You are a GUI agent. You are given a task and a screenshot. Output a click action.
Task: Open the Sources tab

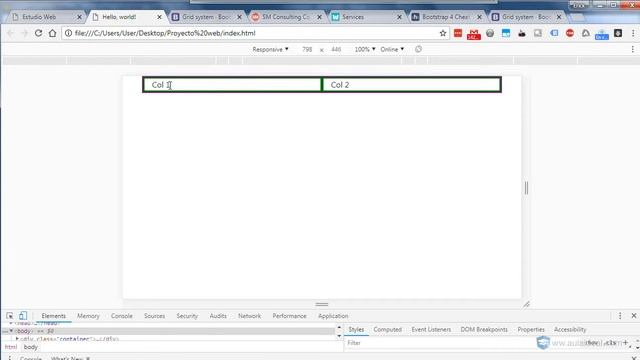point(154,316)
